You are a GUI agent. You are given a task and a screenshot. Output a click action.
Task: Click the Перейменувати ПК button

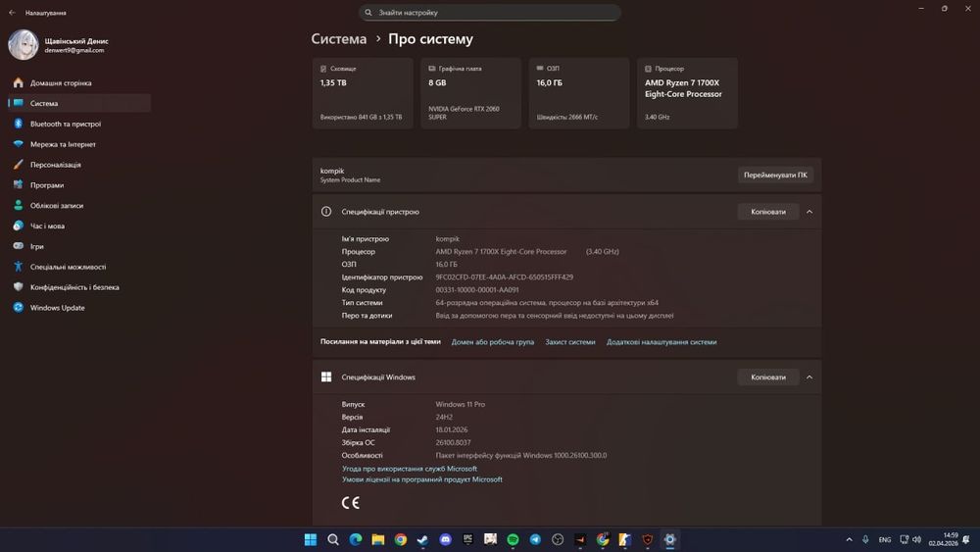click(x=775, y=176)
